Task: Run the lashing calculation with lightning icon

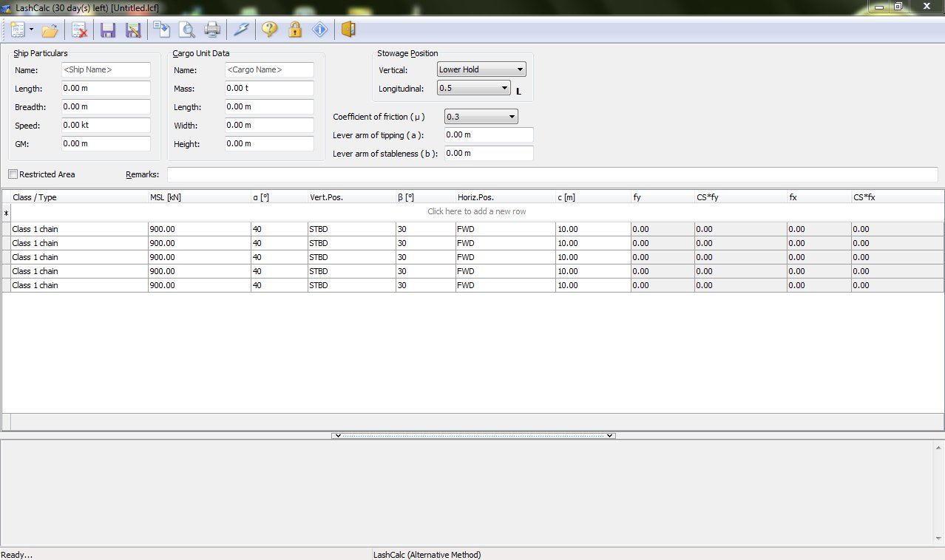Action: click(x=242, y=30)
